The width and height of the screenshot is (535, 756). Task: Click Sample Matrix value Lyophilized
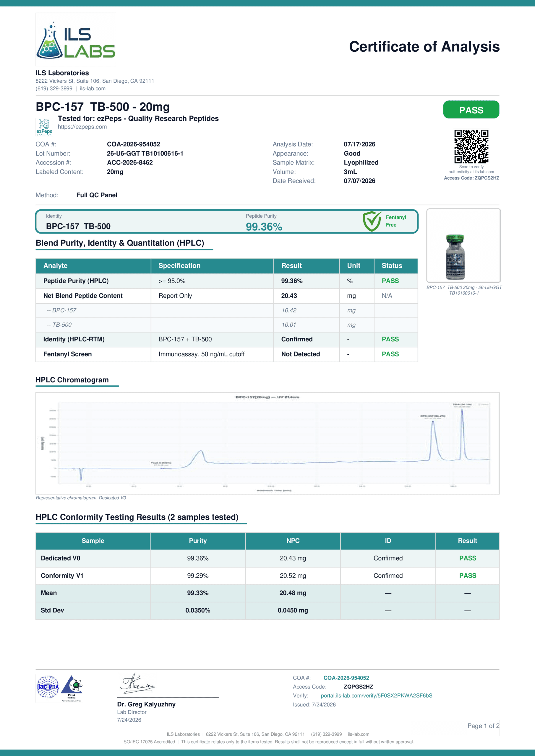tap(361, 163)
